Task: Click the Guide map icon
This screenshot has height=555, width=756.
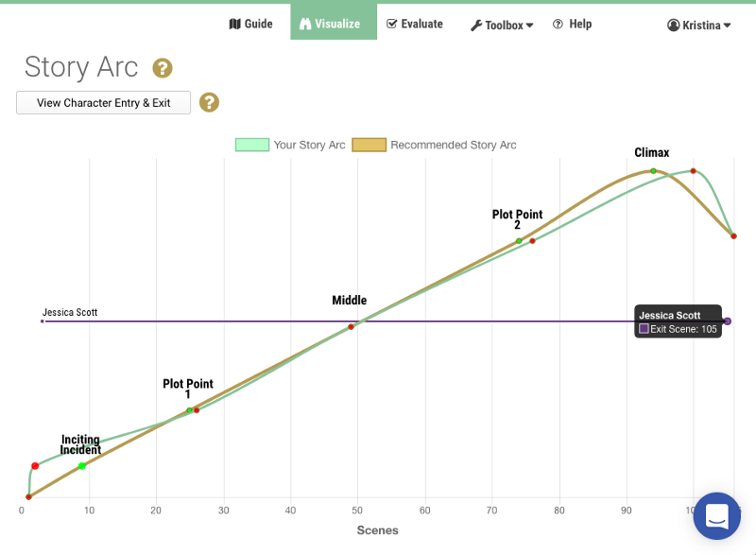Action: coord(235,24)
